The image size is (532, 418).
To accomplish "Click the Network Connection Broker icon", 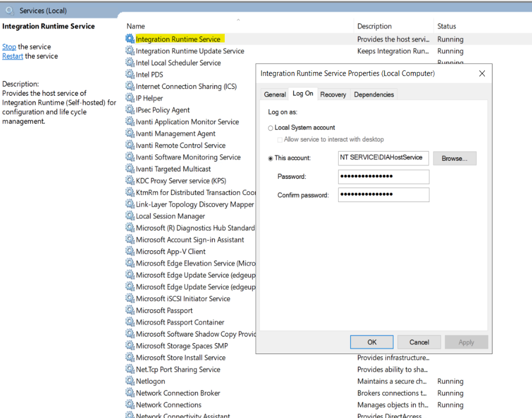I will coord(130,392).
